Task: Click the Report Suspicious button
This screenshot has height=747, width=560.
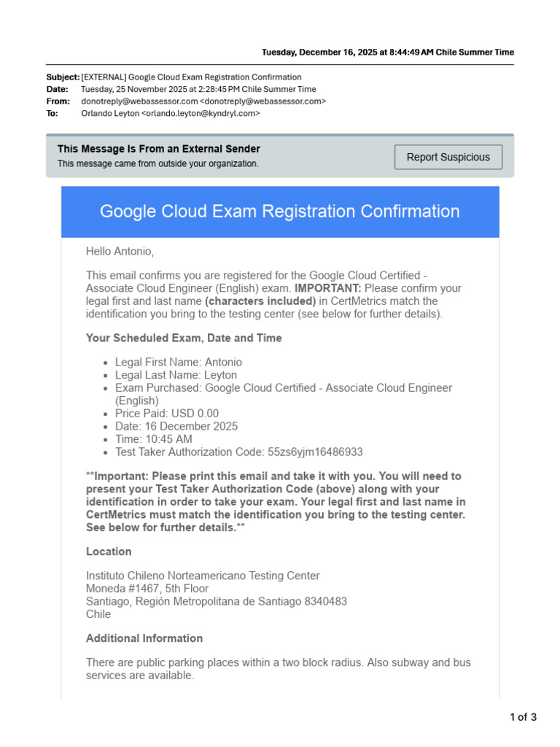Action: tap(448, 157)
